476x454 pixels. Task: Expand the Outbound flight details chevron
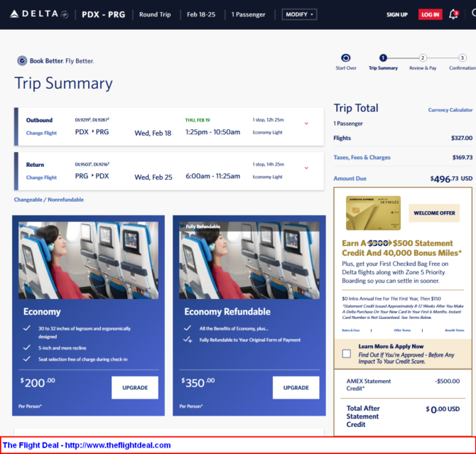click(306, 124)
